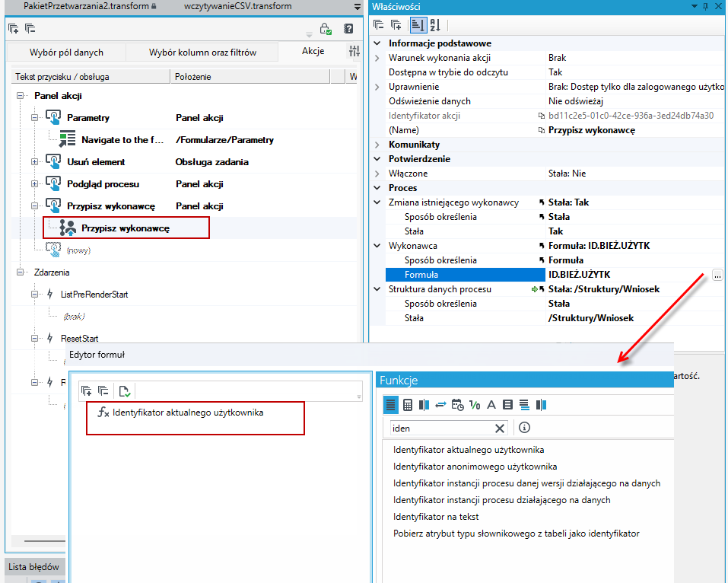Image resolution: width=728 pixels, height=583 pixels.
Task: Toggle the all-functions list category button
Action: point(391,405)
